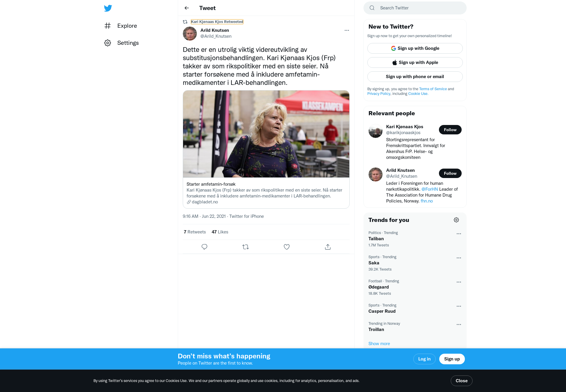Image resolution: width=566 pixels, height=392 pixels.
Task: Open more options for the Taliban trend
Action: pos(459,234)
